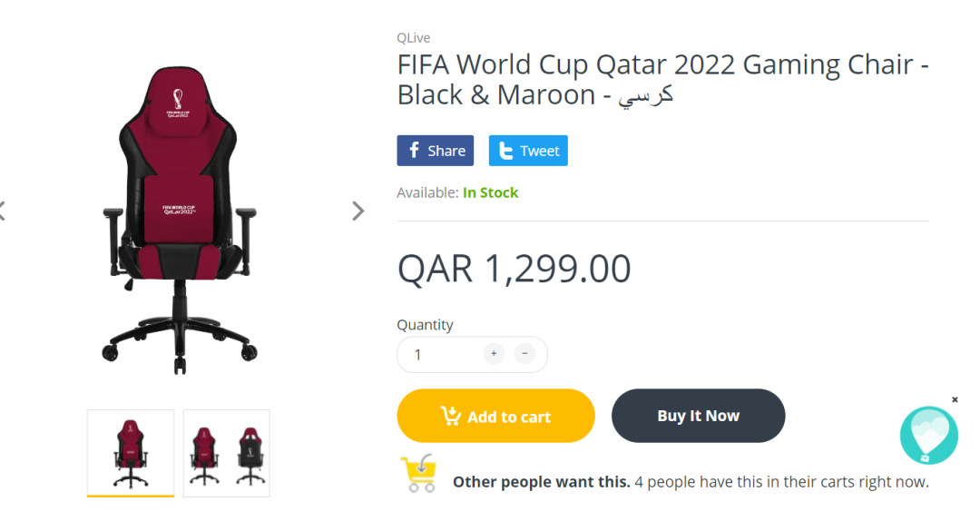Open the QLive vendor link

[x=414, y=38]
